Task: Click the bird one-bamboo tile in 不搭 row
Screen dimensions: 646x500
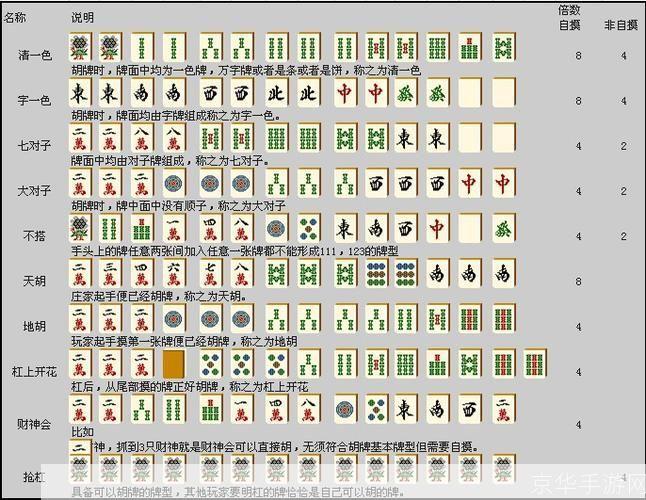Action: 80,228
